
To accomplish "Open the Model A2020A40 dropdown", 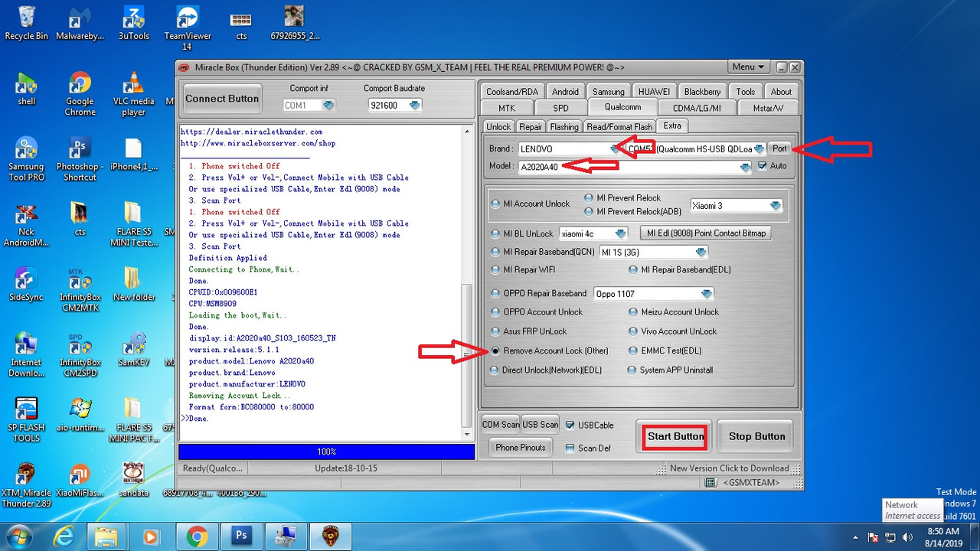I will point(744,167).
